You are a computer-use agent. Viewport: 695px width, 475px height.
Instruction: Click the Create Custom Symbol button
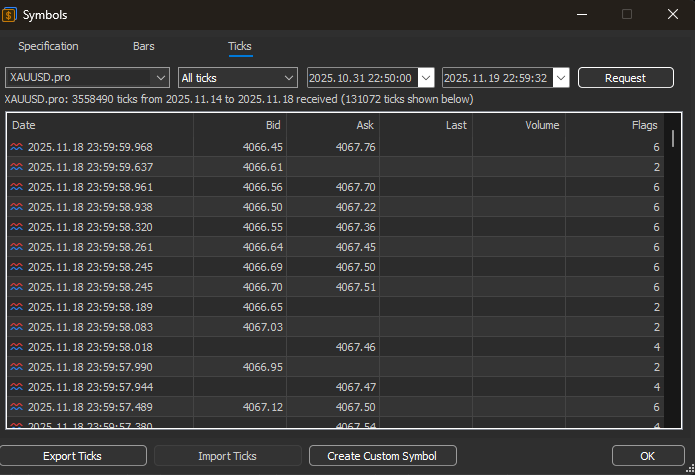coord(383,456)
